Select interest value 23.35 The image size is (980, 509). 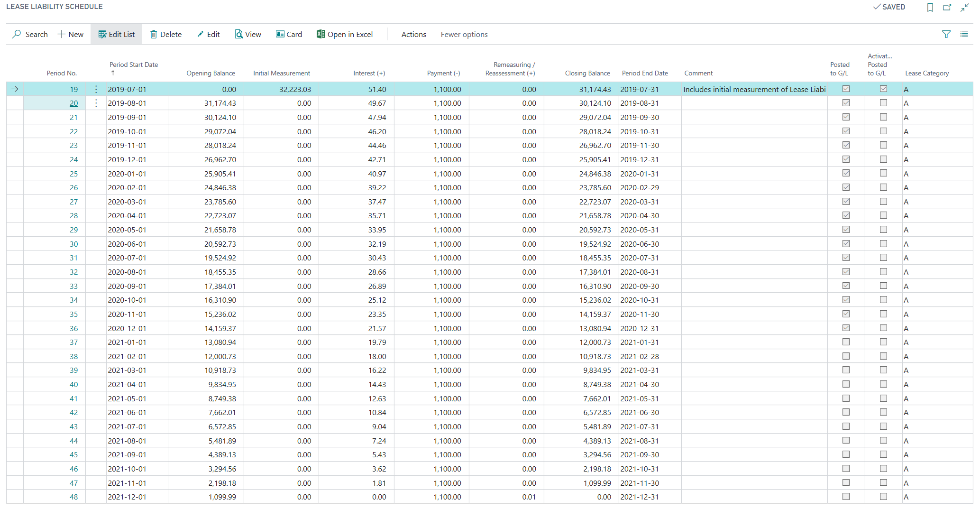coord(377,314)
